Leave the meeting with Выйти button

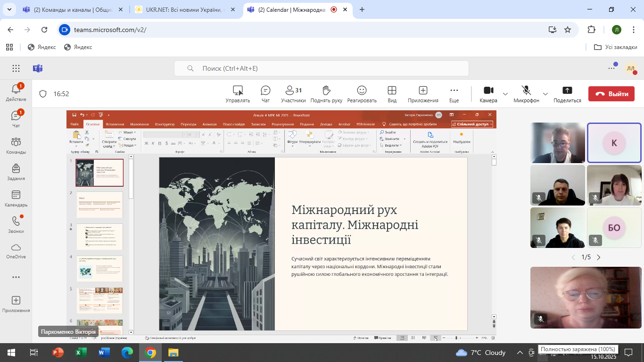[611, 94]
